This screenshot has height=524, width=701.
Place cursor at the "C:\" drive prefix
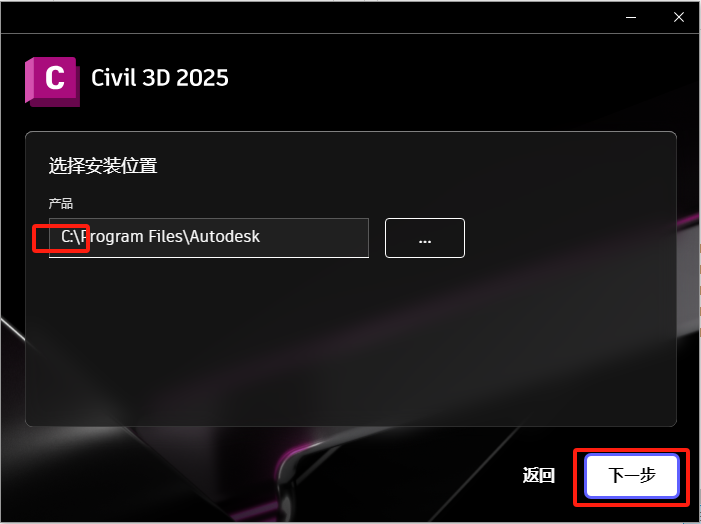(x=70, y=237)
